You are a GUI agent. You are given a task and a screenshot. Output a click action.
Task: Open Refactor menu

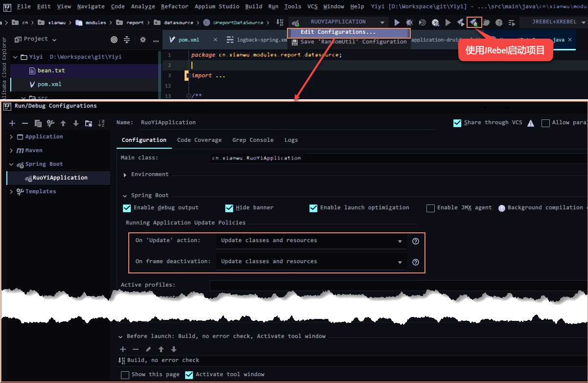[x=174, y=6]
